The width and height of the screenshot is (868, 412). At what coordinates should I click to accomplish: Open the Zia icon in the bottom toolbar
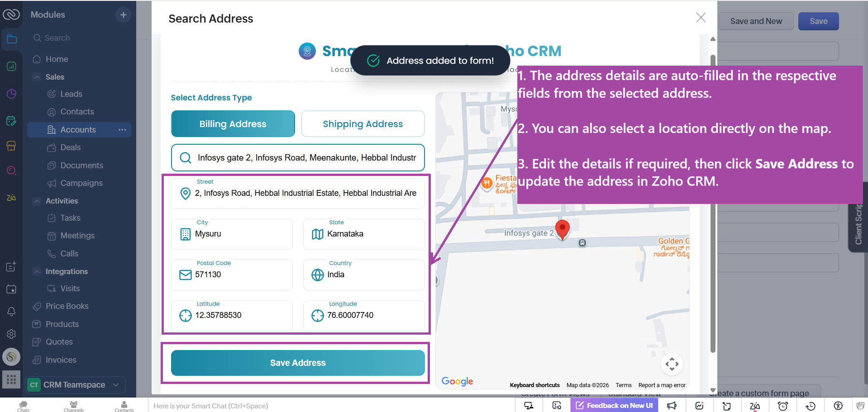[x=754, y=406]
